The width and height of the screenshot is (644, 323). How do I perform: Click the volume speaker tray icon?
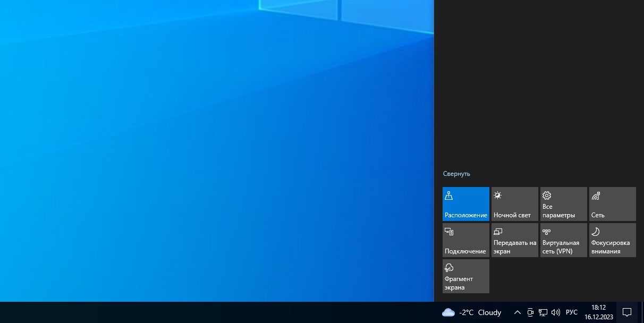(556, 312)
